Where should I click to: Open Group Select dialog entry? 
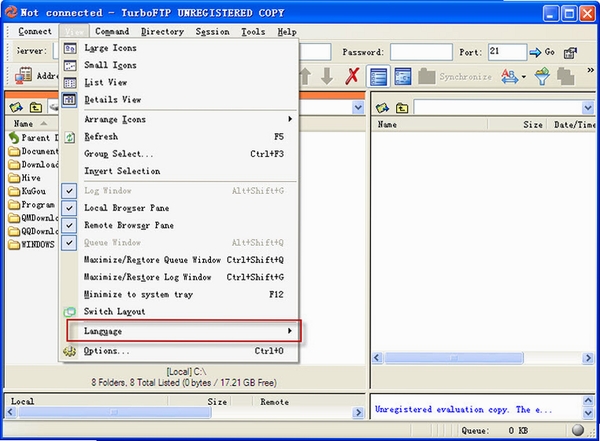pos(179,154)
